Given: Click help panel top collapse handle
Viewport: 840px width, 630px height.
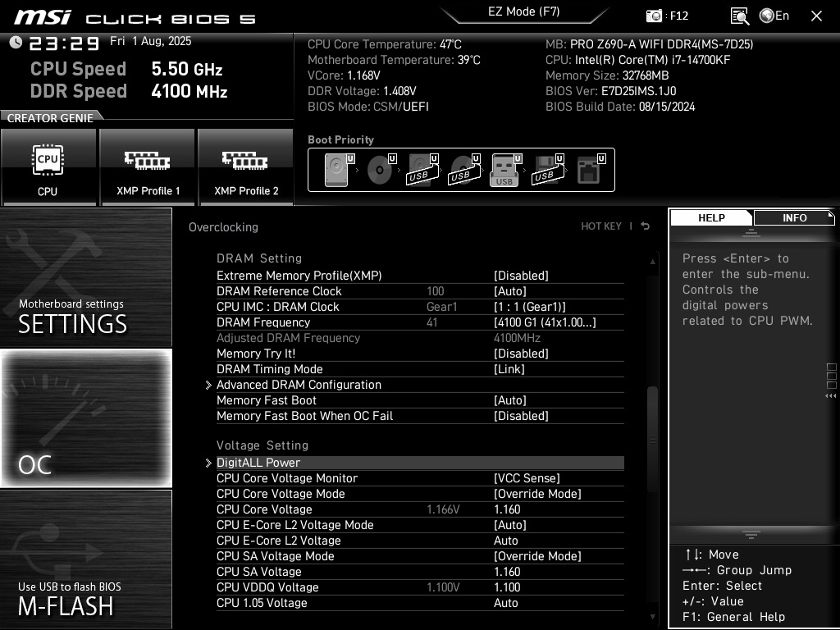Looking at the screenshot, I should [751, 232].
